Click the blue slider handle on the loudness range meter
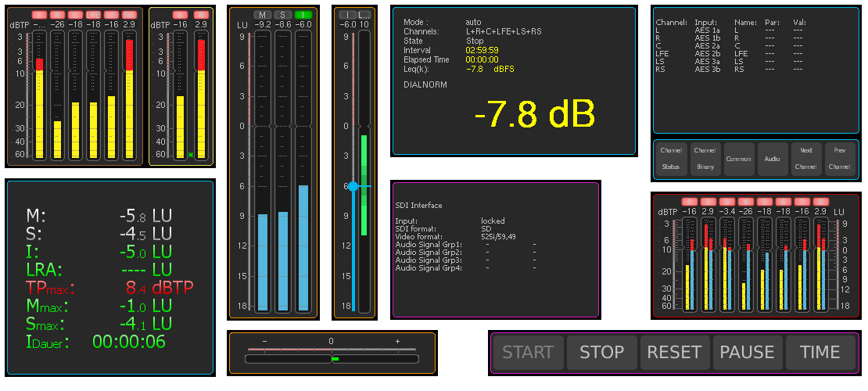868x391 pixels. pyautogui.click(x=353, y=187)
